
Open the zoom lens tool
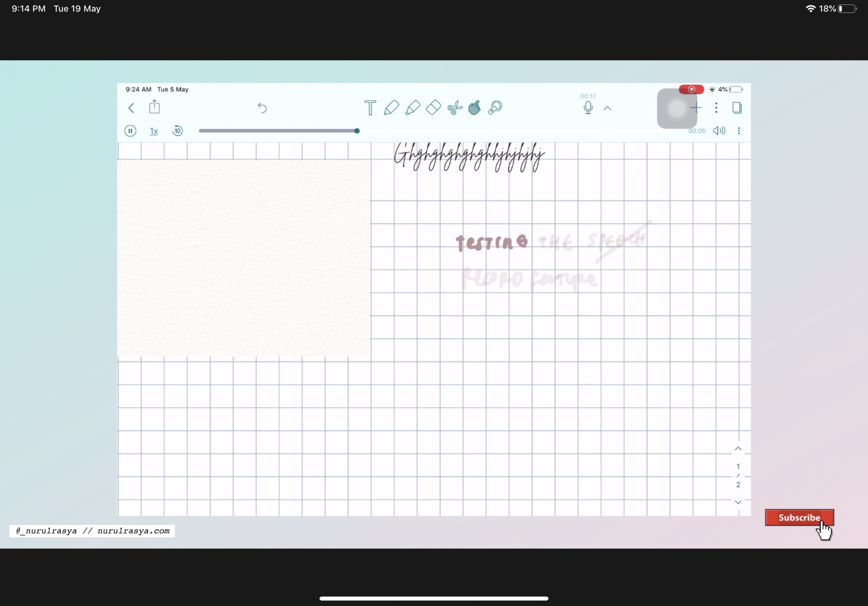(495, 108)
